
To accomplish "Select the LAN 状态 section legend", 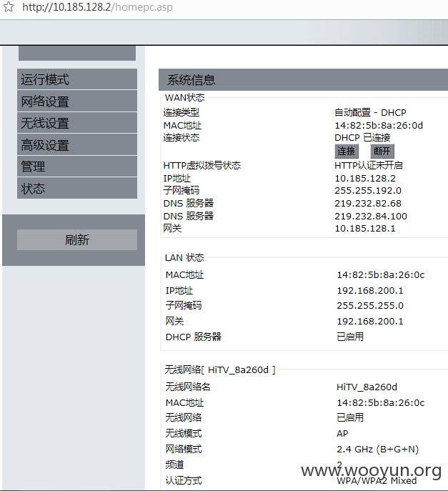I will tap(184, 258).
